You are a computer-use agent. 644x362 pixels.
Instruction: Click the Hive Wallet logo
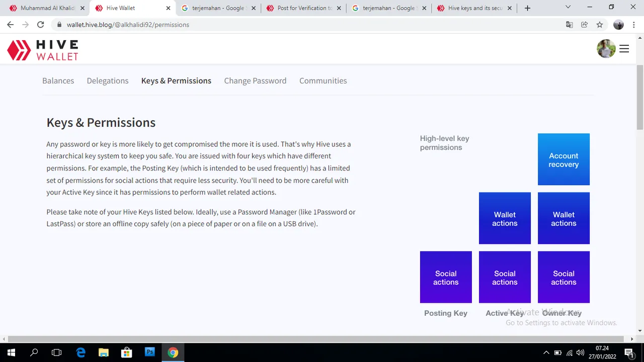(43, 50)
